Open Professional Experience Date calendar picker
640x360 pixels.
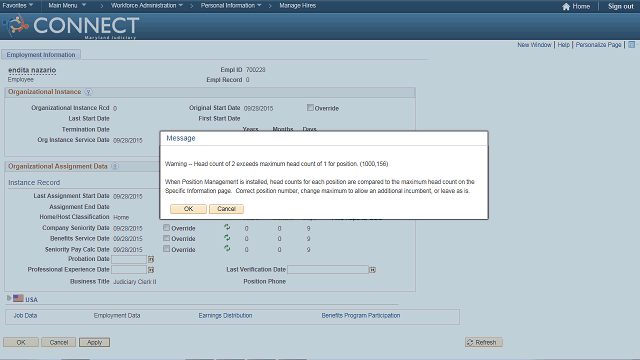pos(151,270)
